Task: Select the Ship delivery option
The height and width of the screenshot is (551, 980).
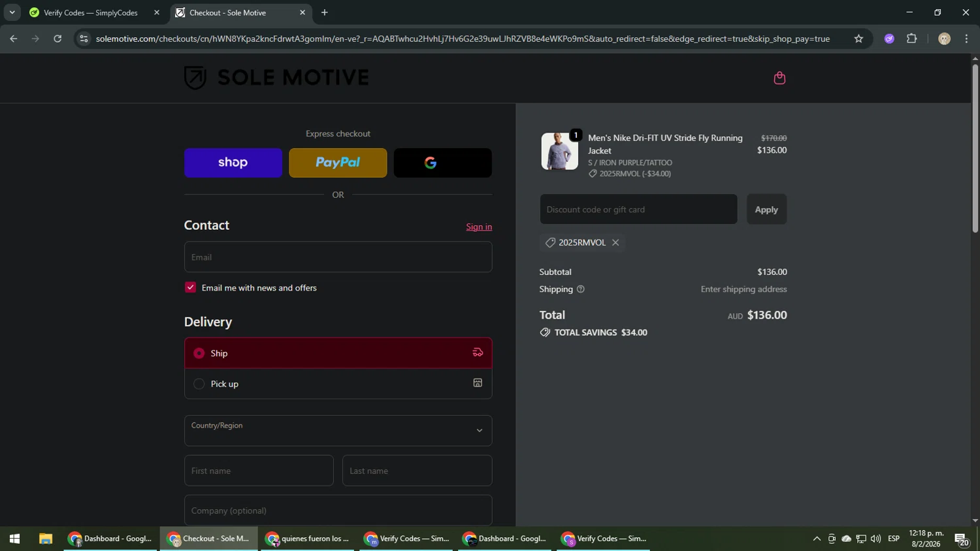Action: point(338,353)
